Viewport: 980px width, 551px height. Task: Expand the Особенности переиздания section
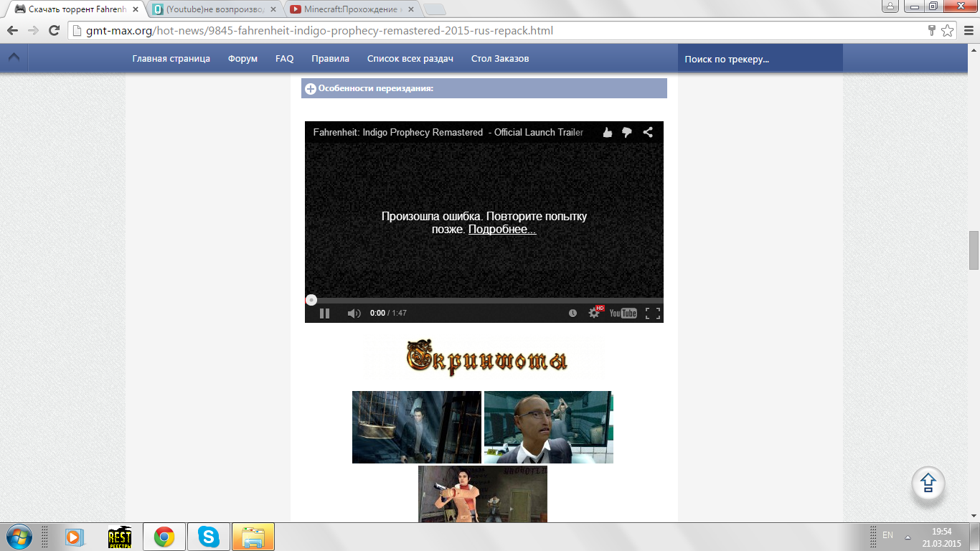tap(311, 89)
